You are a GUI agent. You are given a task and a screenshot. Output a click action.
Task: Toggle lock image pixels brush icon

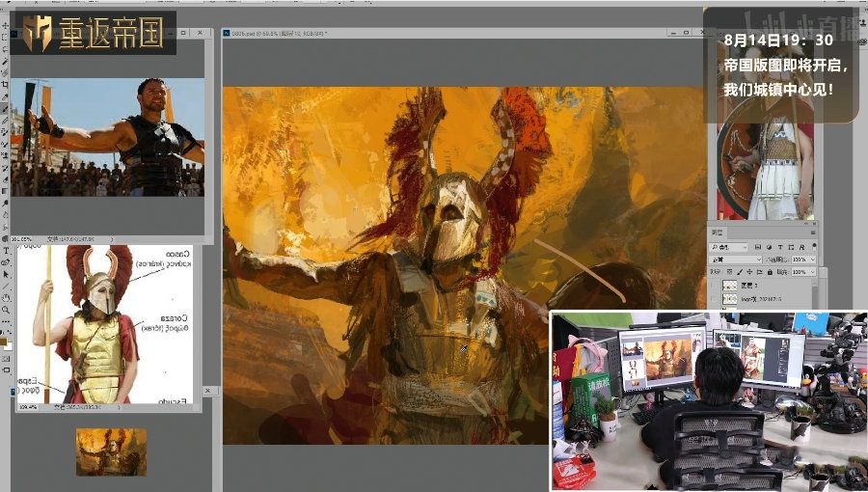(740, 272)
